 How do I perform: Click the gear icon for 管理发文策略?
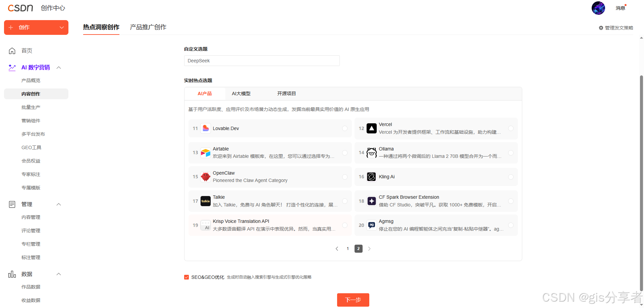pyautogui.click(x=601, y=28)
